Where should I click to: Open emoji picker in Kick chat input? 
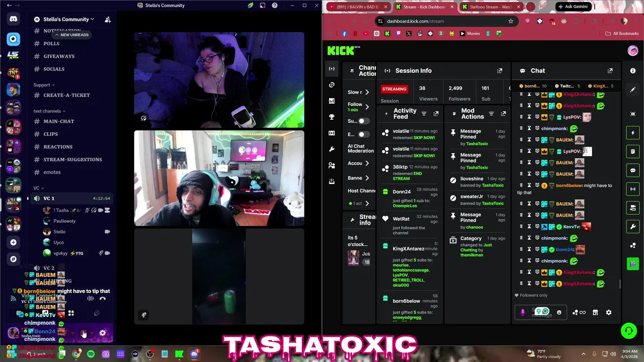click(x=559, y=312)
